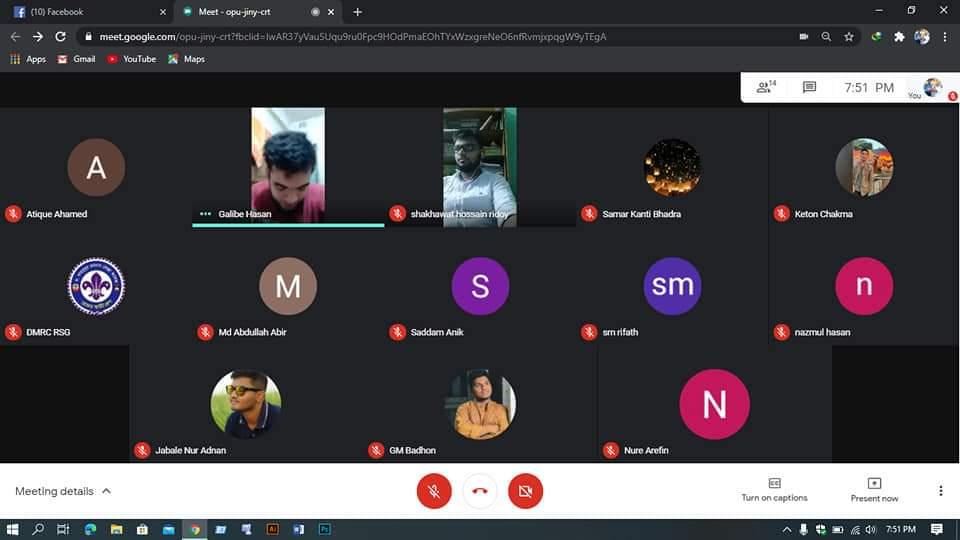Click Present now
Image resolution: width=960 pixels, height=540 pixels.
tap(874, 490)
